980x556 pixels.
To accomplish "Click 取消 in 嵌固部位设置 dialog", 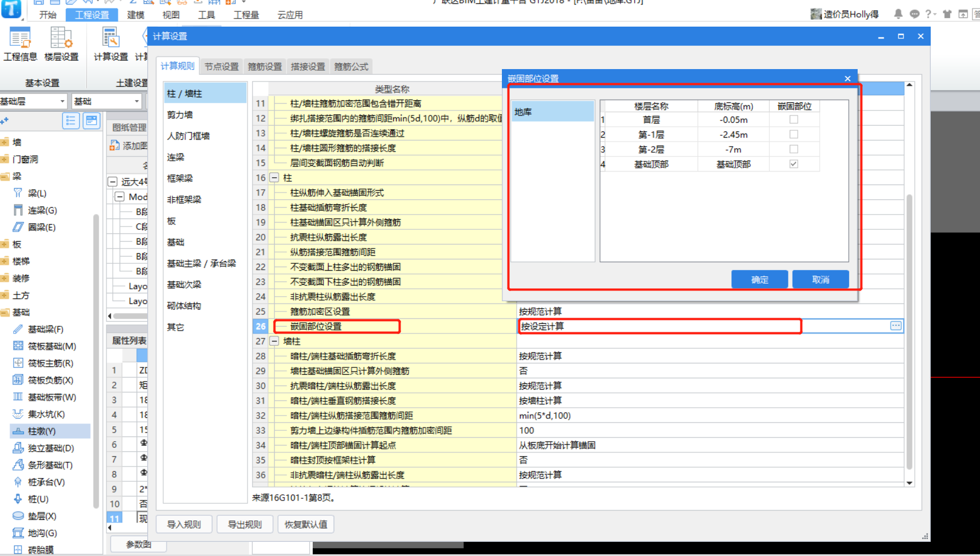I will [x=820, y=280].
